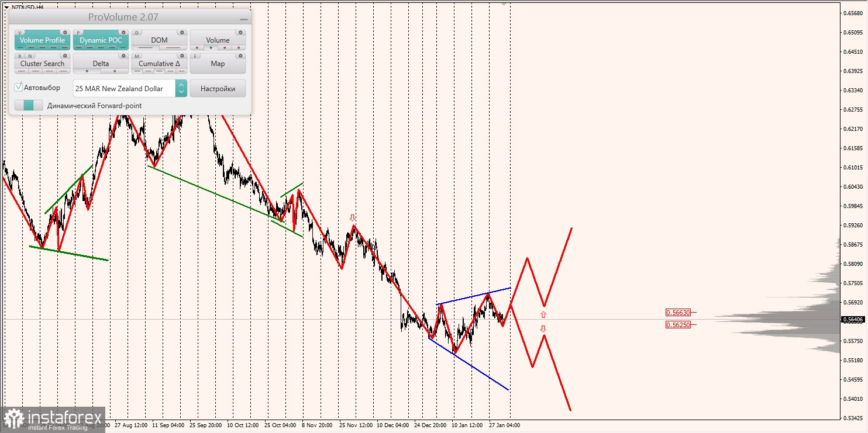Select the first Cluster Search mode segment
The height and width of the screenshot is (433, 868).
(x=22, y=71)
